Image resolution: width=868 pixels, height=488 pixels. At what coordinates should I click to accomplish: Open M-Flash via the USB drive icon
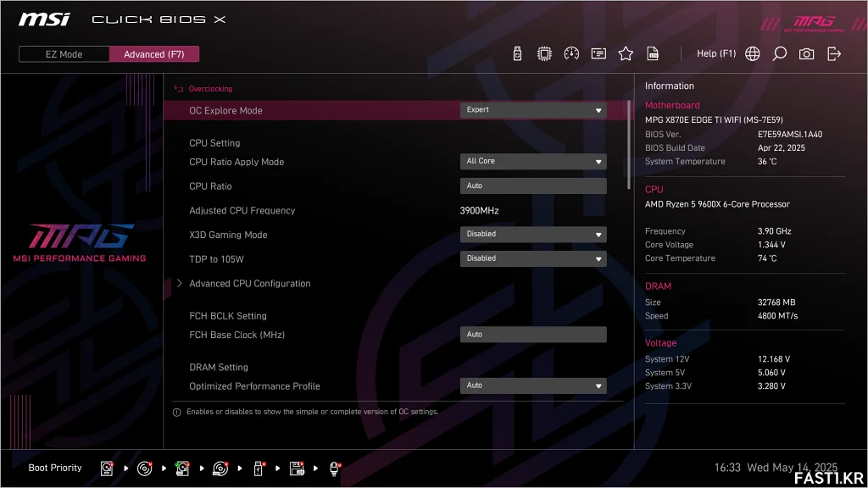pyautogui.click(x=517, y=53)
